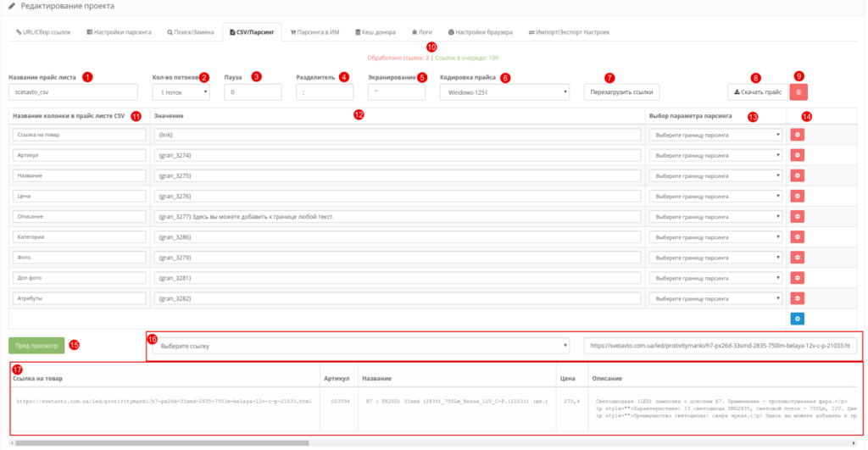The width and height of the screenshot is (868, 450).
Task: Click the horizontal scrollbar below the preview
Action: coord(162,443)
